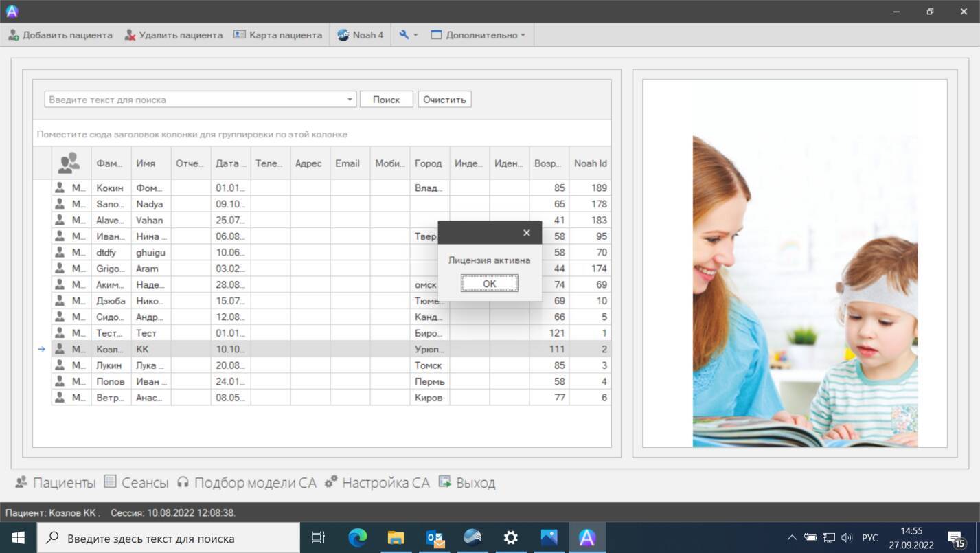Click in the search text input field
980x553 pixels.
click(x=194, y=100)
